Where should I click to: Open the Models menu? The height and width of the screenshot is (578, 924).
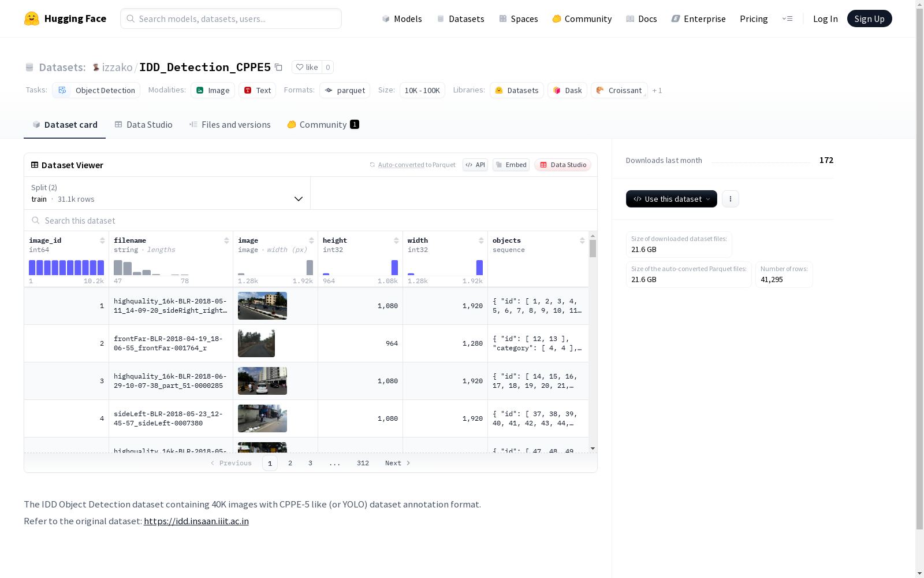pos(402,18)
